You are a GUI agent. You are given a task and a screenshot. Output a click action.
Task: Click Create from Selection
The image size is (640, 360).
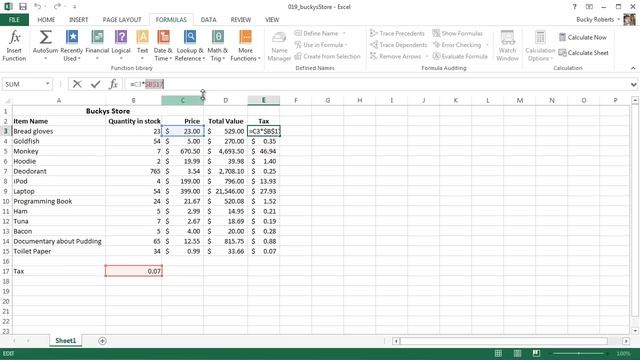327,56
